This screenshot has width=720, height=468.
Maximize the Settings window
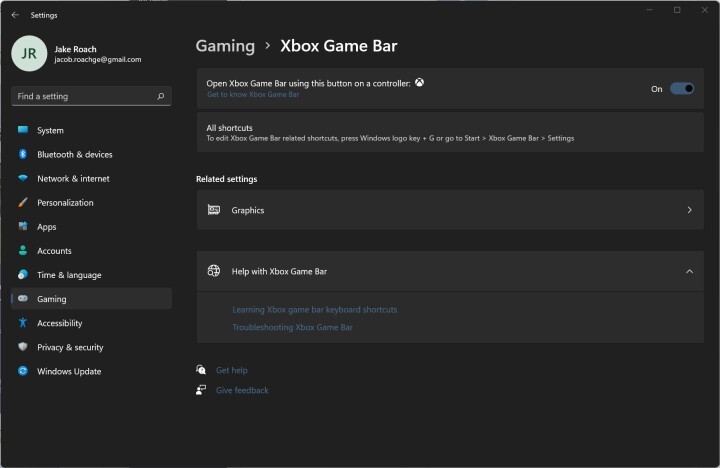tap(677, 10)
